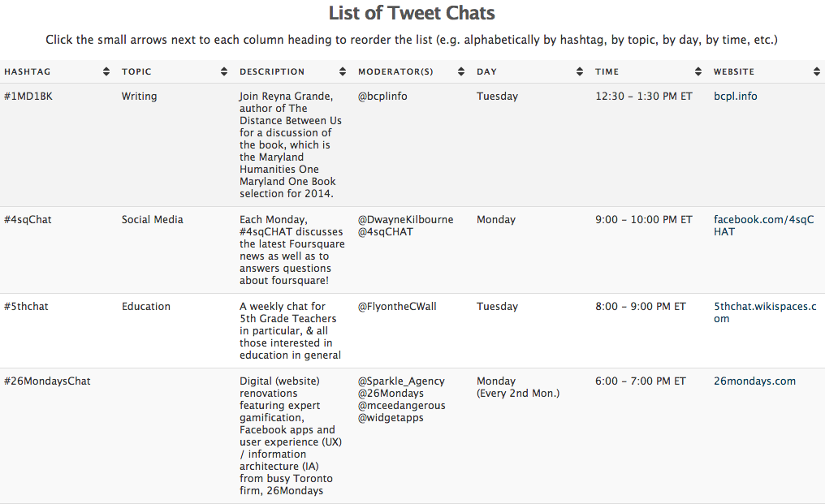Click the sort arrows beside WEBSITE heading
825x504 pixels.
pos(817,71)
